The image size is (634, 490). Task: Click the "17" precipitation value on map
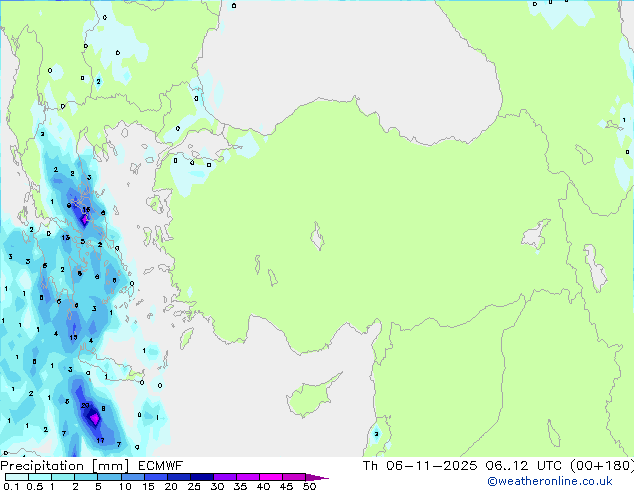[100, 440]
